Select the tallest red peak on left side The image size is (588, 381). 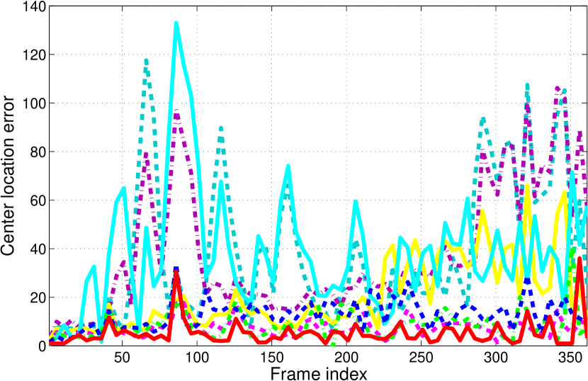(x=176, y=273)
